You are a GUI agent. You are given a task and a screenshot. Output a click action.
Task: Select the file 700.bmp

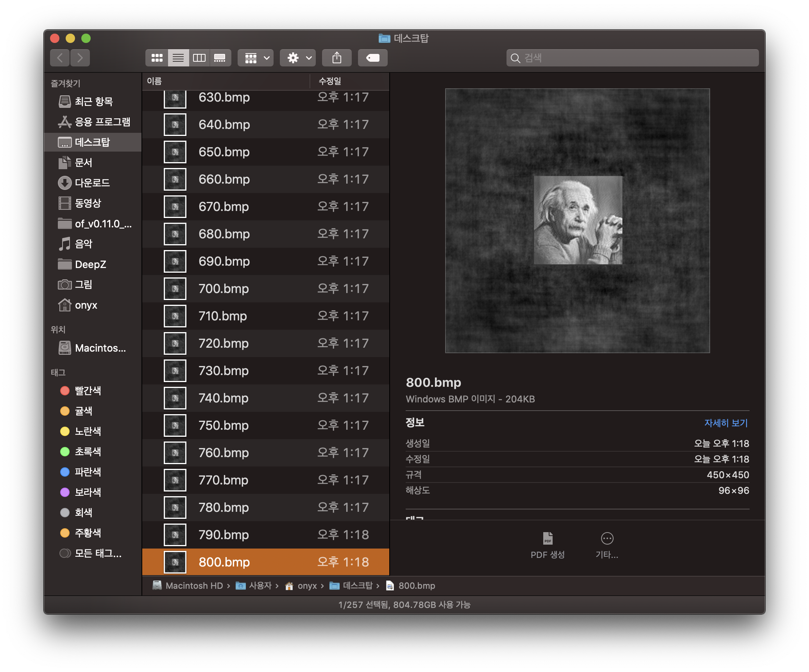[x=224, y=289]
